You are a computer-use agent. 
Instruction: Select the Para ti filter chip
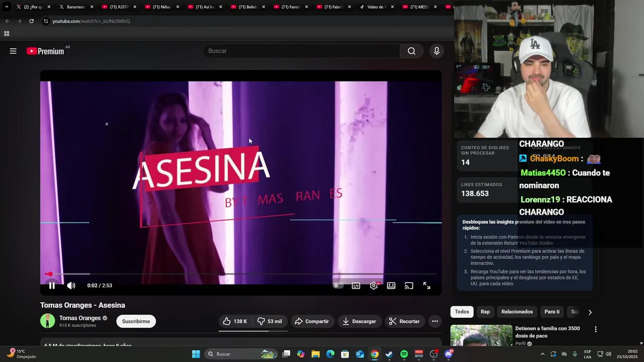552,312
